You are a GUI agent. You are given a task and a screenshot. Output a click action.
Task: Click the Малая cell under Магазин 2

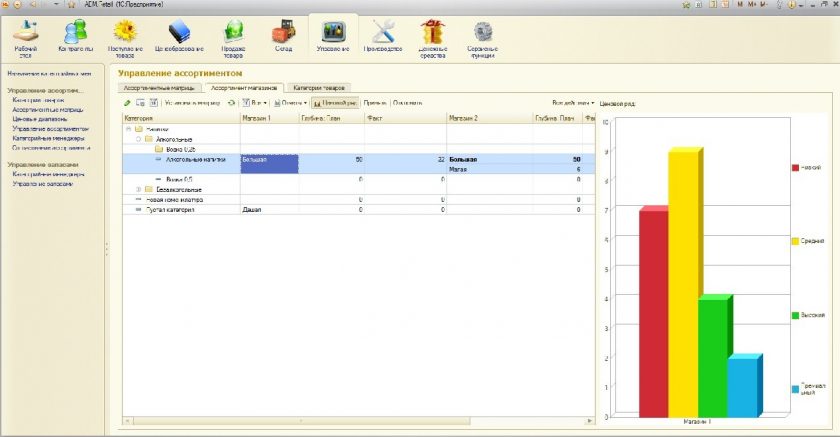pos(490,169)
